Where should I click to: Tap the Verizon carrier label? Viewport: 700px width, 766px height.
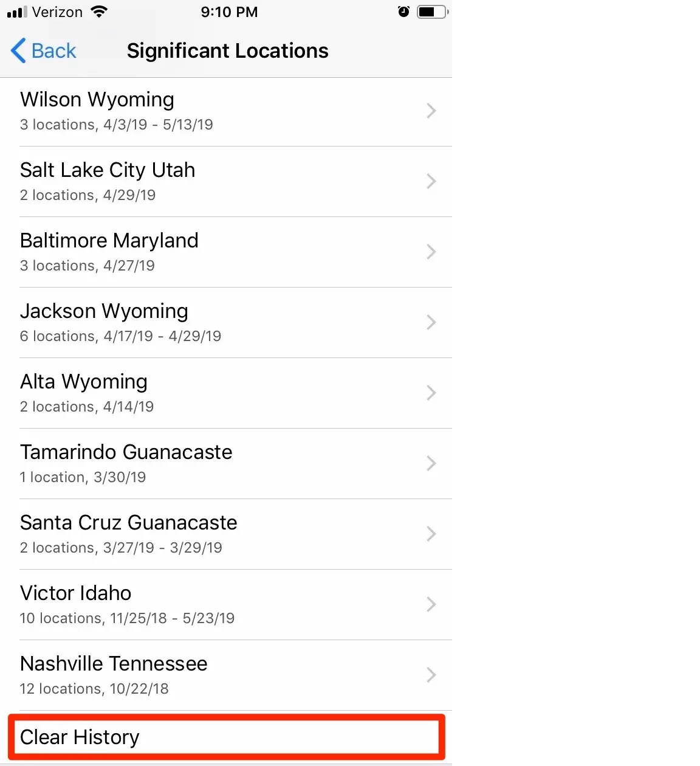(57, 12)
